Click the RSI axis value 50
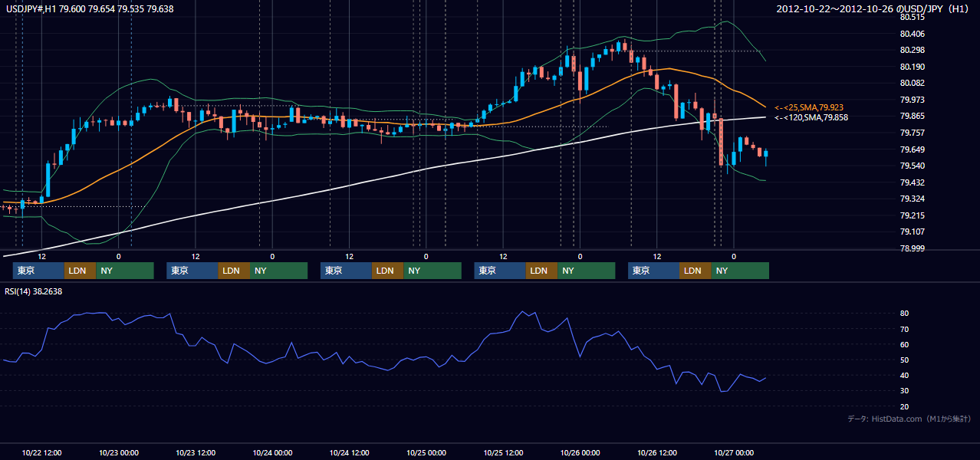The image size is (980, 460). click(905, 360)
